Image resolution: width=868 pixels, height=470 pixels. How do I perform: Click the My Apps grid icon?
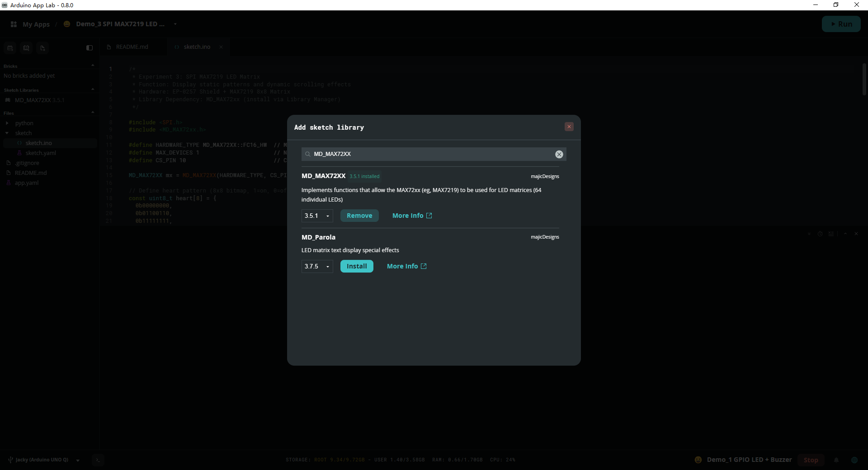click(x=14, y=24)
